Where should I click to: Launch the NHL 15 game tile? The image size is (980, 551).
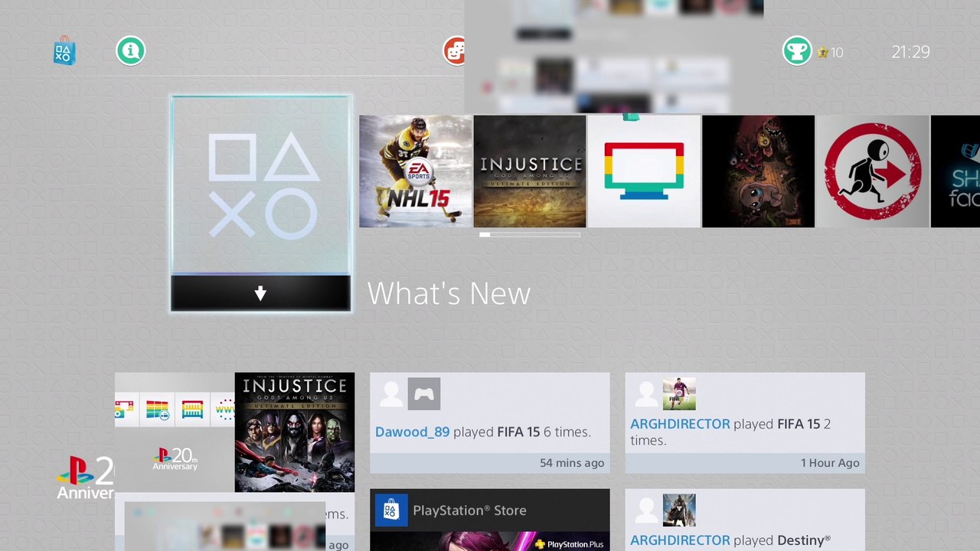416,171
